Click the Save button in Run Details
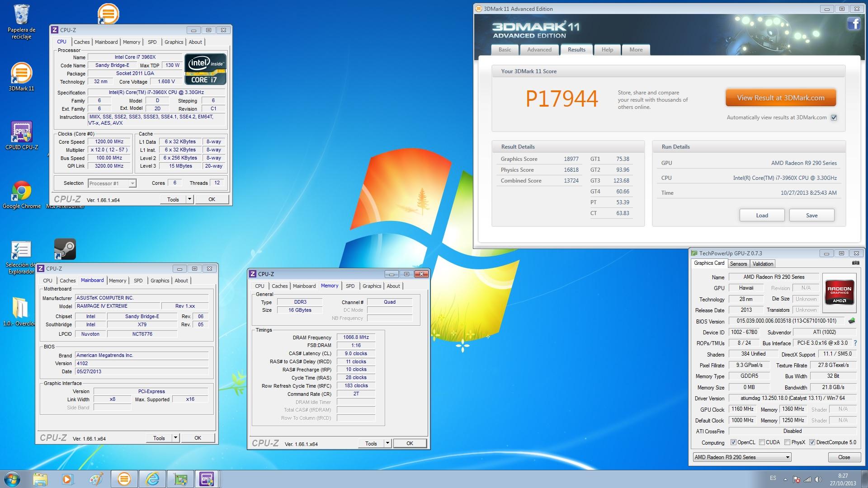Image resolution: width=868 pixels, height=488 pixels. tap(811, 216)
